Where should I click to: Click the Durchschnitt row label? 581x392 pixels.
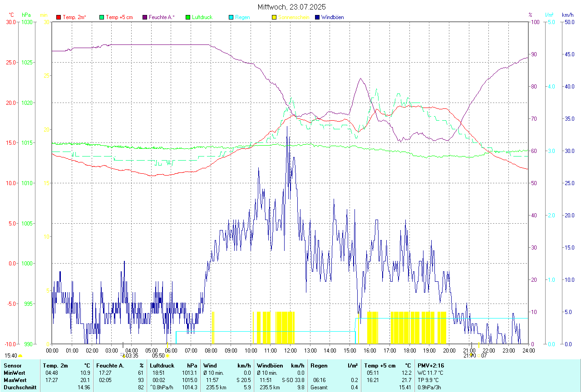tap(19, 387)
